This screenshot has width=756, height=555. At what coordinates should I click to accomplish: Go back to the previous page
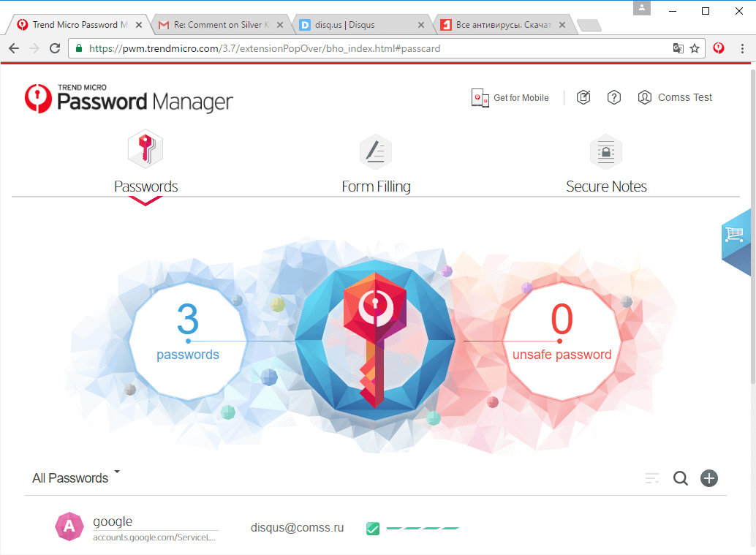click(14, 48)
